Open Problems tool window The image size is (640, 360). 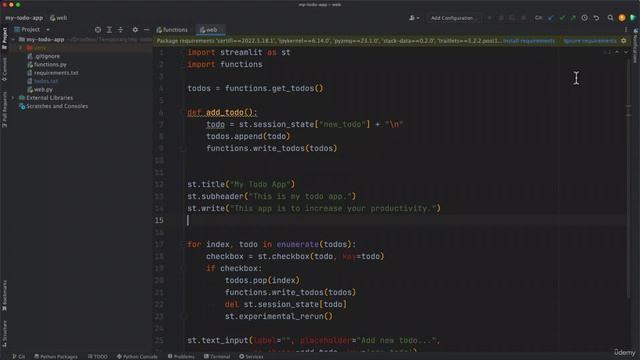click(181, 356)
